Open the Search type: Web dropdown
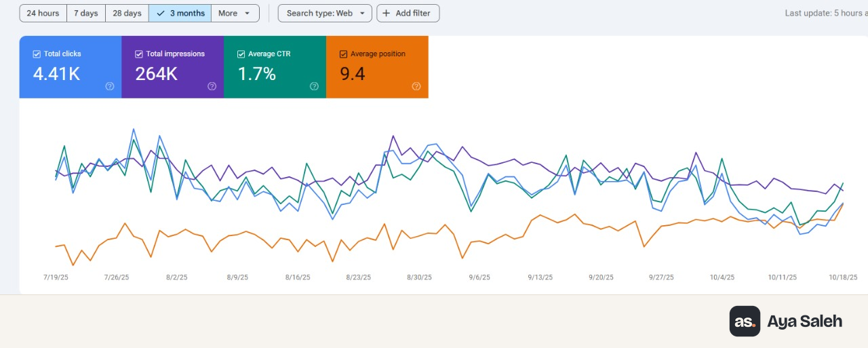Viewport: 868px width, 348px height. point(325,13)
